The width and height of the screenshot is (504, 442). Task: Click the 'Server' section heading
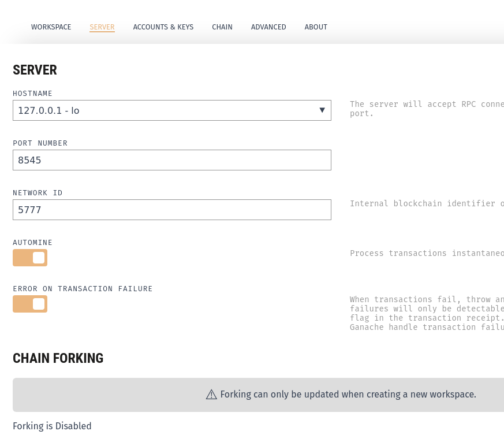(35, 70)
